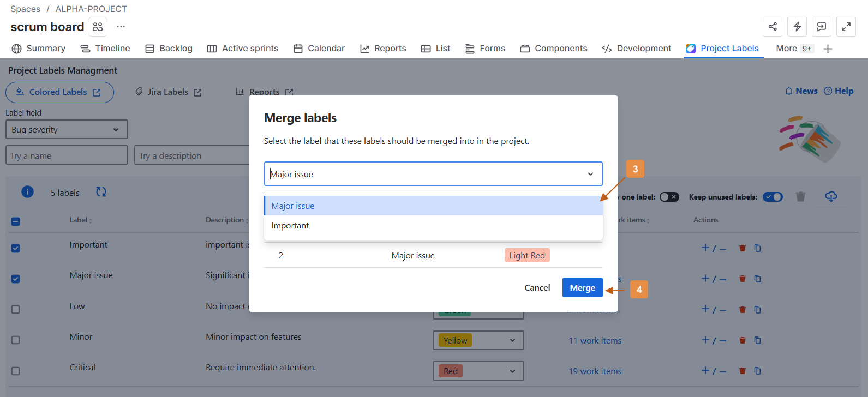
Task: Select Important in the dropdown list
Action: (x=433, y=225)
